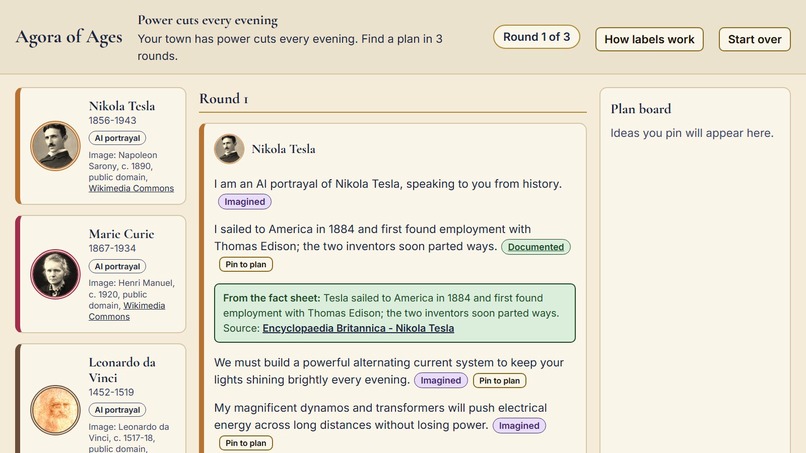Click the Start over button

coord(754,39)
